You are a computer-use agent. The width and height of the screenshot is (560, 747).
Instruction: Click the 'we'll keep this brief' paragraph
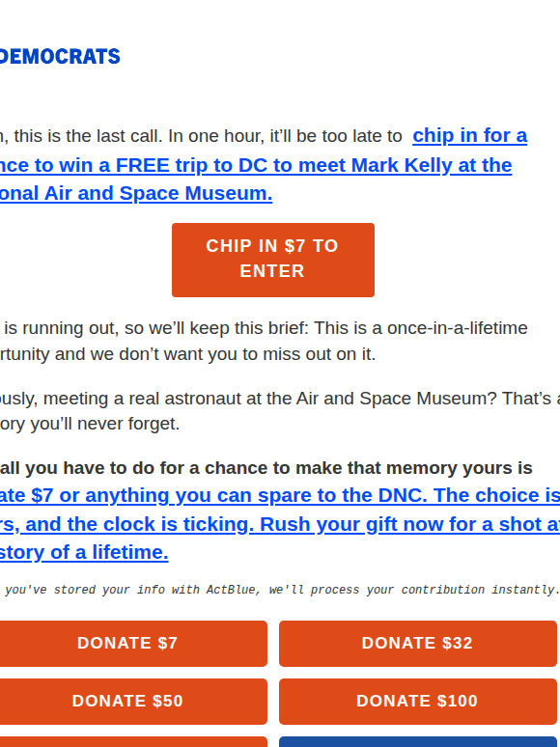(264, 341)
